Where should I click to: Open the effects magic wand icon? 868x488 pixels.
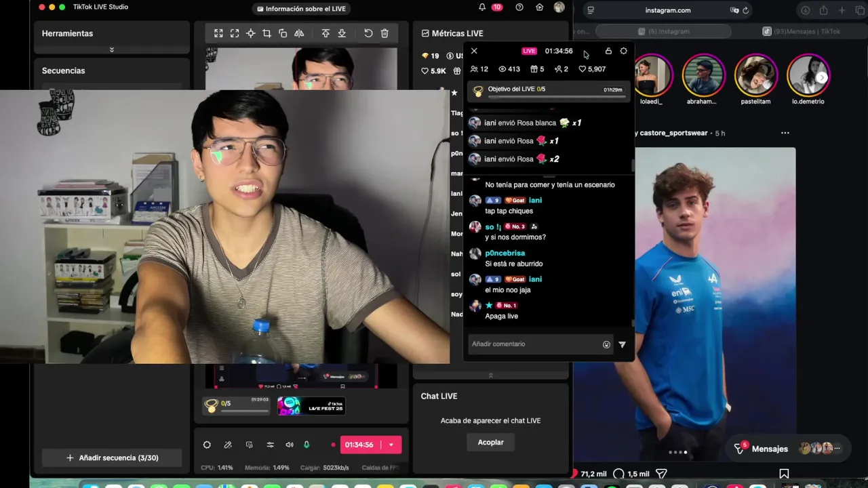point(228,445)
